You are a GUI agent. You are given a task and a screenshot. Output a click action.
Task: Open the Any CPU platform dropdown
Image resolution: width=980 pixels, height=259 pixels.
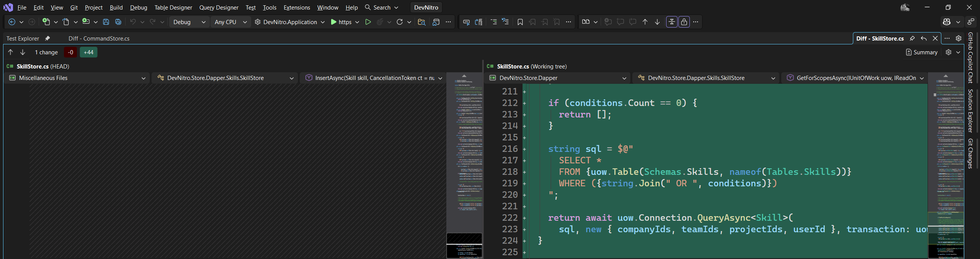pos(230,22)
